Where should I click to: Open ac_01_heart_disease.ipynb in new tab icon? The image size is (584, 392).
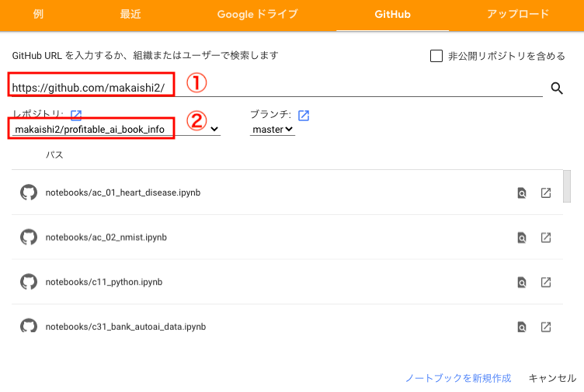point(546,193)
